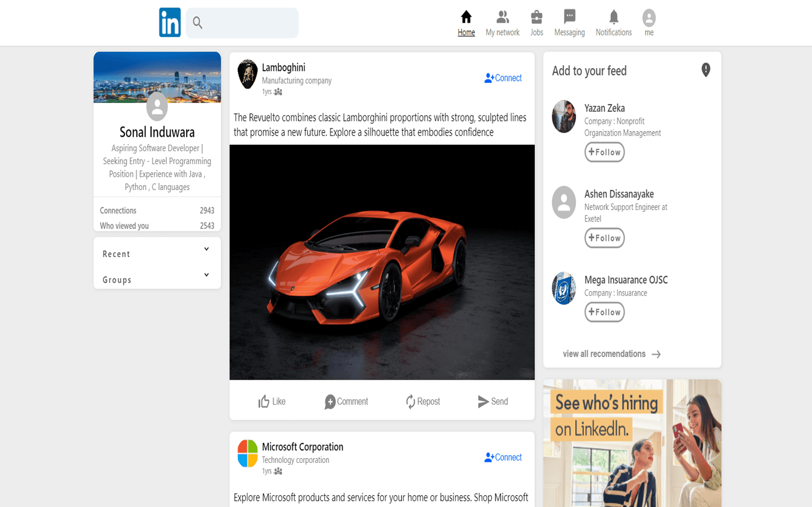Repost the Lamboghini post

pos(423,402)
